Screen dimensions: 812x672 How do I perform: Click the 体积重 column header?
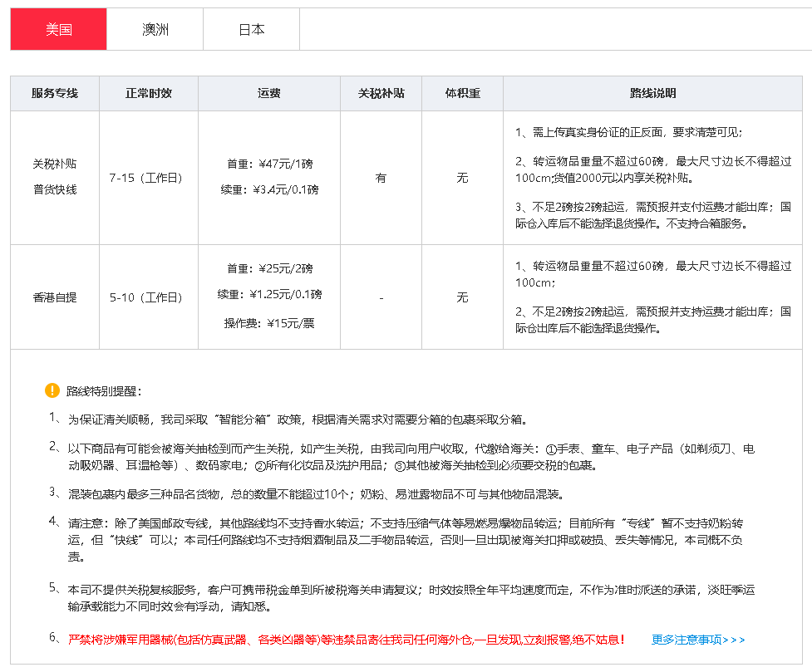tap(462, 94)
